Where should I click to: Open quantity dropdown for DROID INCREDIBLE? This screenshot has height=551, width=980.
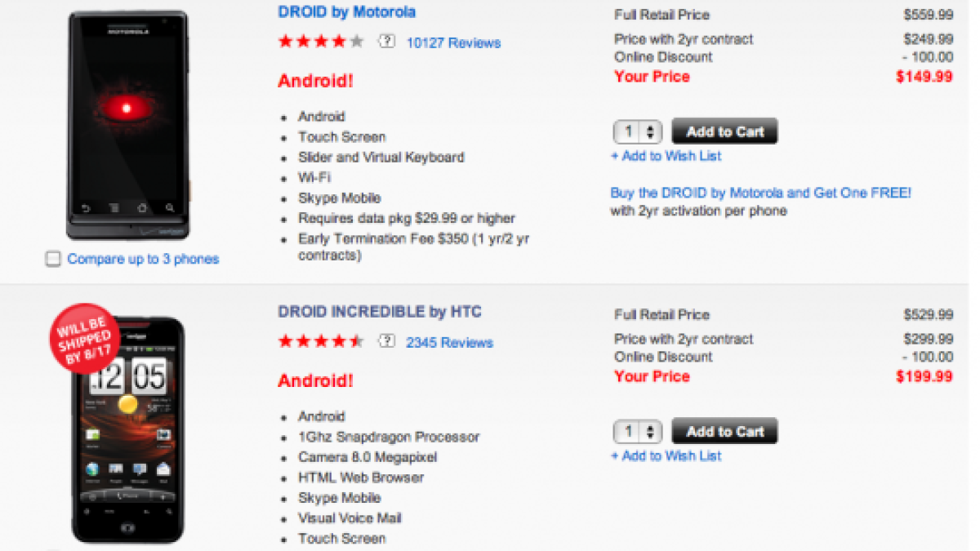point(638,432)
